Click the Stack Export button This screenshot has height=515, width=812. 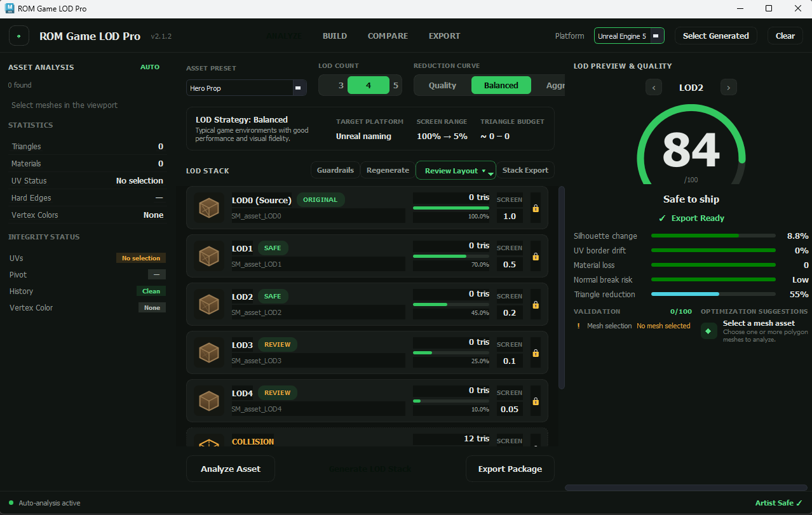(525, 170)
